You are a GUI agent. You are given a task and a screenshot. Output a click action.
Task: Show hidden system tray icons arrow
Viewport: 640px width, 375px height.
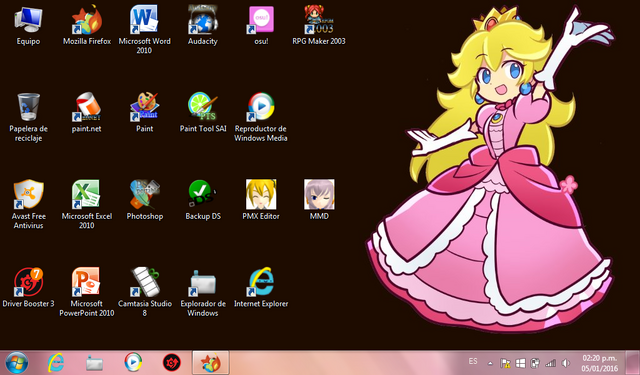click(x=490, y=363)
